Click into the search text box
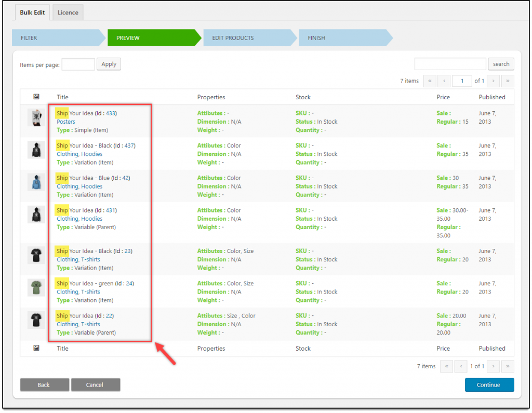The height and width of the screenshot is (413, 532). pyautogui.click(x=450, y=64)
